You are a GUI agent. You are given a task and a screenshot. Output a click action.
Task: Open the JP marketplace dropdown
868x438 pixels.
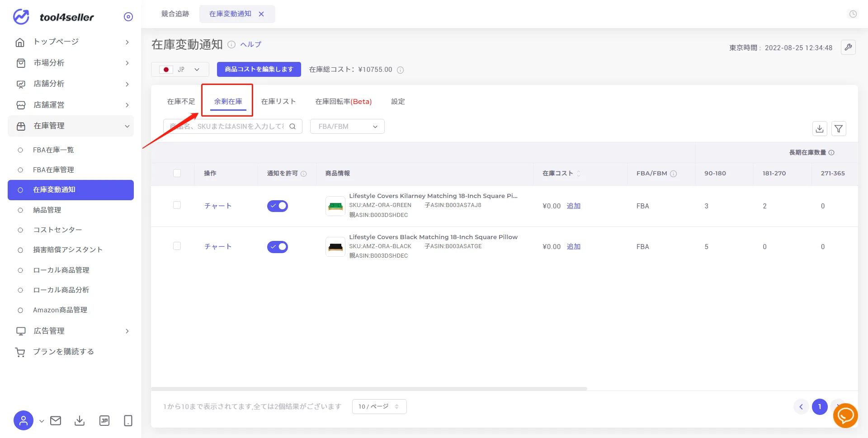180,70
